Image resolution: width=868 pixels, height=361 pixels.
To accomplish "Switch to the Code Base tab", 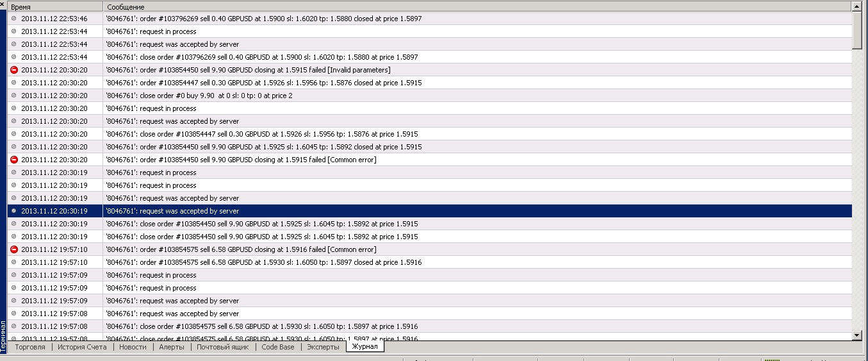I will pos(278,347).
